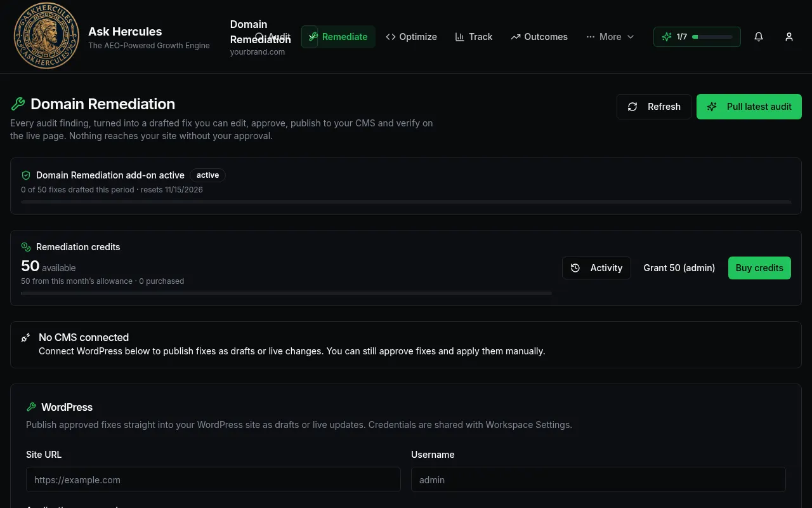Open the user account icon
Viewport: 812px width, 508px height.
pyautogui.click(x=789, y=37)
